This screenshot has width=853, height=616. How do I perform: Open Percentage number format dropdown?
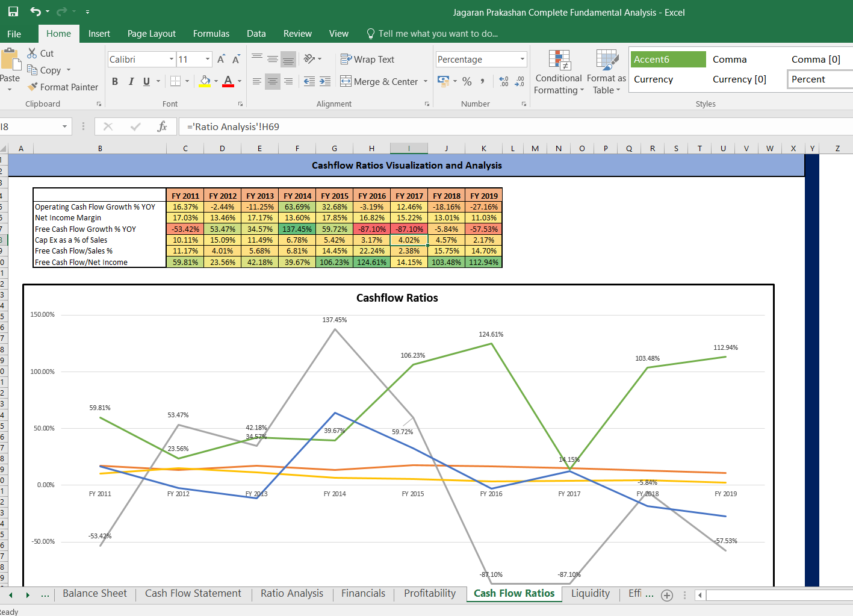point(522,59)
